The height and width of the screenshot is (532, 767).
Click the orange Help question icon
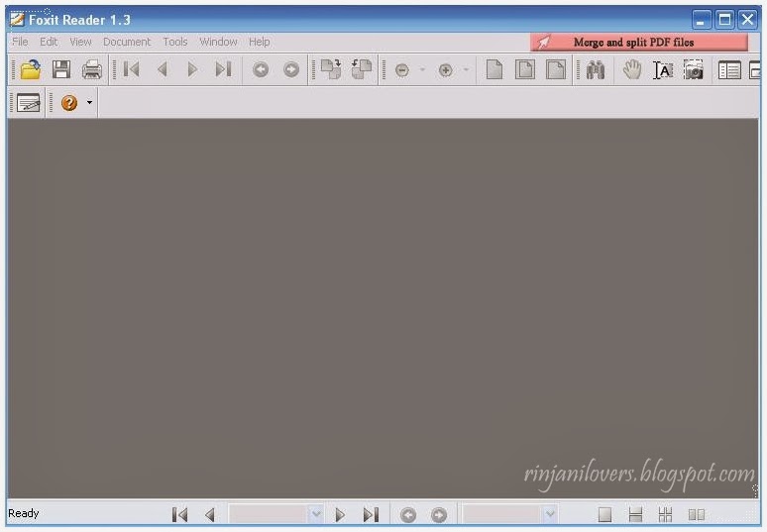pos(69,103)
